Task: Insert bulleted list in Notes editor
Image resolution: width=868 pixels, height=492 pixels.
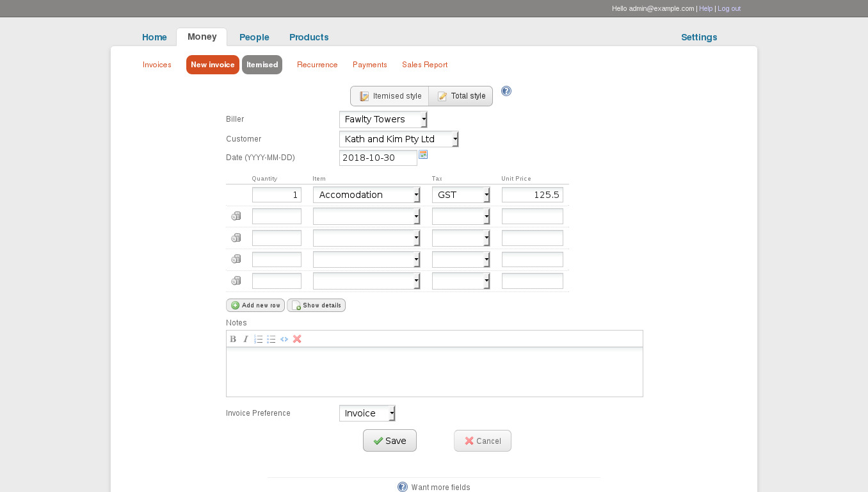Action: tap(271, 339)
